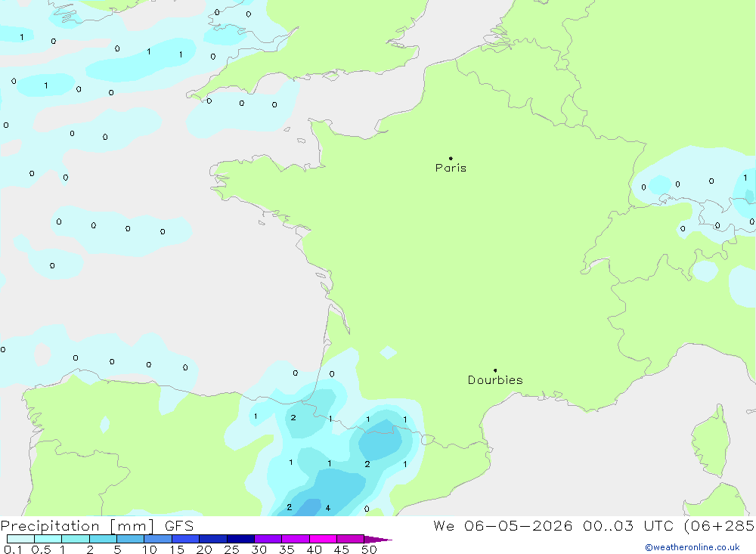Screen dimensions: 756x554
Task: Click the '4' precipitation value on map
Action: (x=328, y=508)
